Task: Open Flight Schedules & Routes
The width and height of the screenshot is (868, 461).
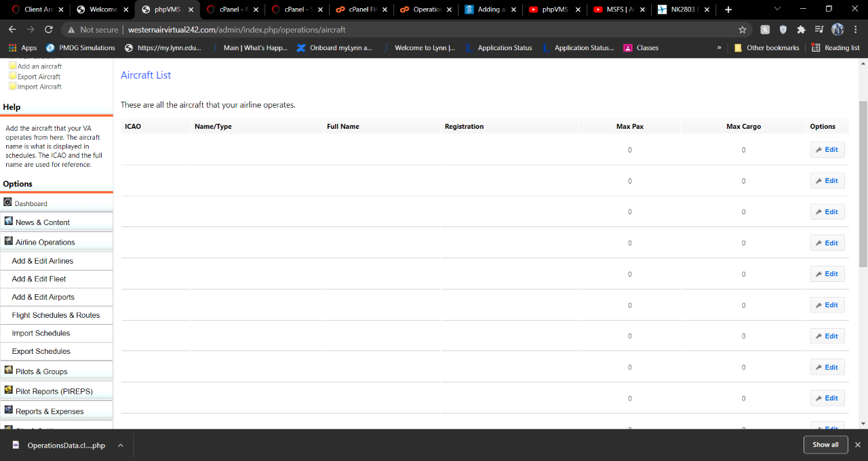Action: coord(56,315)
